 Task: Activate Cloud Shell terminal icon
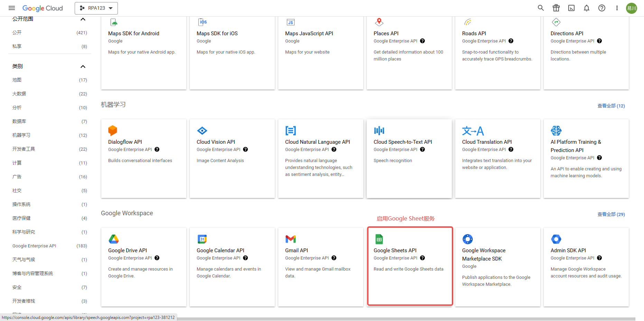click(571, 8)
